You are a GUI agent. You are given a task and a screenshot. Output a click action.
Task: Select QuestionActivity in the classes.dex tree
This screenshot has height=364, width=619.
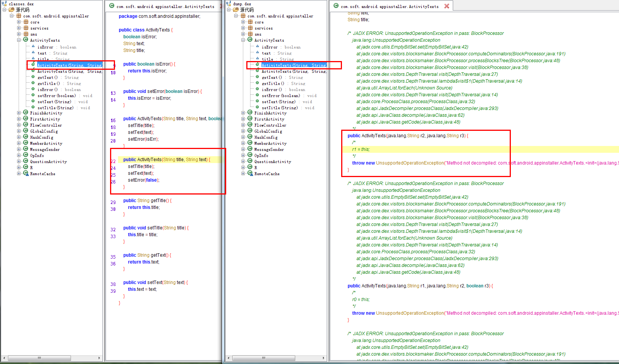[x=48, y=162]
